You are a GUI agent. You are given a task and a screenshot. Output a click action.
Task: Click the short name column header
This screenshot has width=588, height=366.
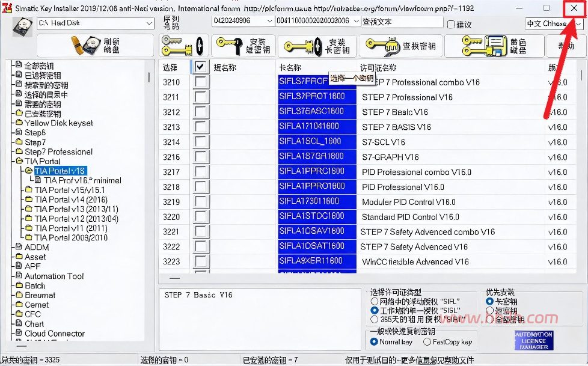(x=225, y=67)
